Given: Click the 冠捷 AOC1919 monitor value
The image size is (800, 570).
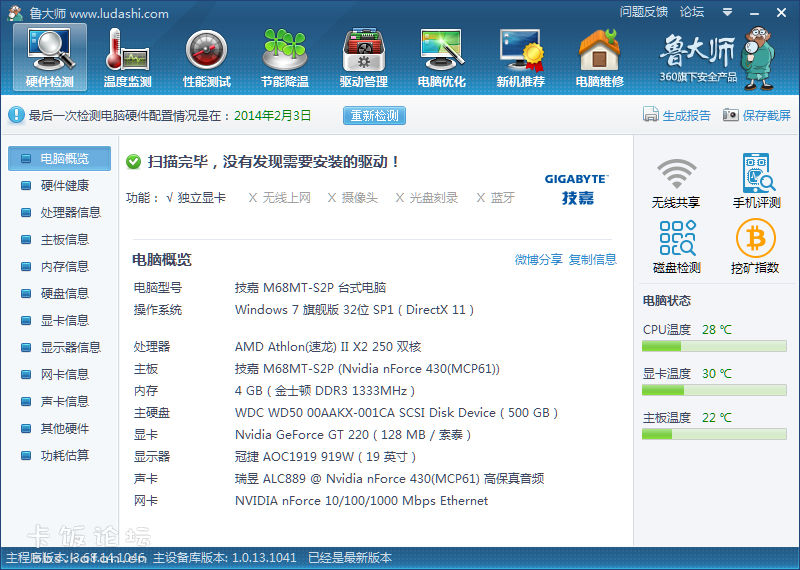Looking at the screenshot, I should coord(326,457).
